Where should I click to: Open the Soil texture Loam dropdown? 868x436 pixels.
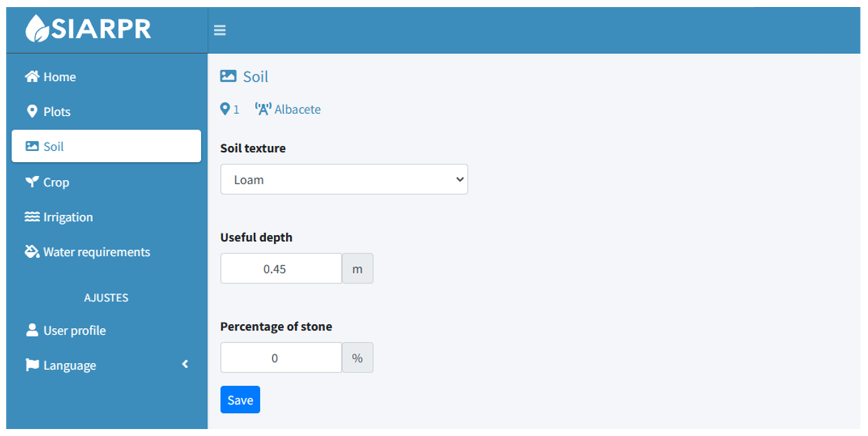(x=344, y=180)
